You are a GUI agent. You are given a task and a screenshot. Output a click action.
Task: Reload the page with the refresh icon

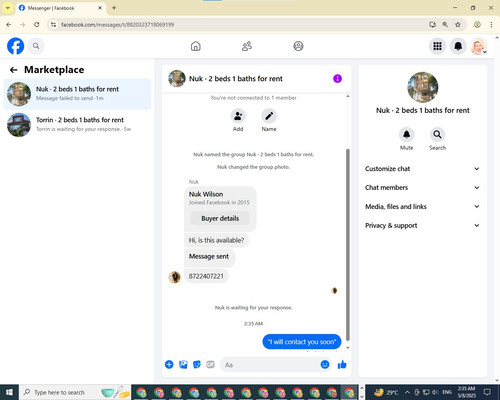pos(37,25)
